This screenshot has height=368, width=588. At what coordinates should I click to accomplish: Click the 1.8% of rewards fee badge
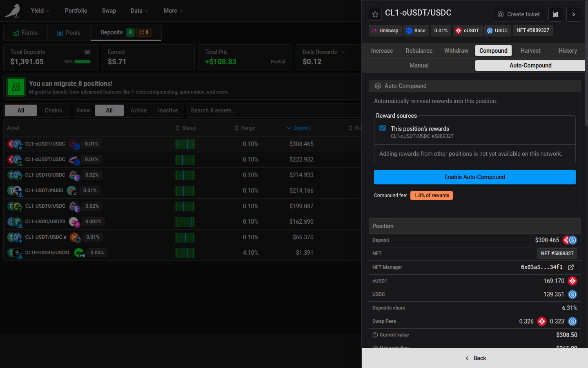(x=432, y=195)
